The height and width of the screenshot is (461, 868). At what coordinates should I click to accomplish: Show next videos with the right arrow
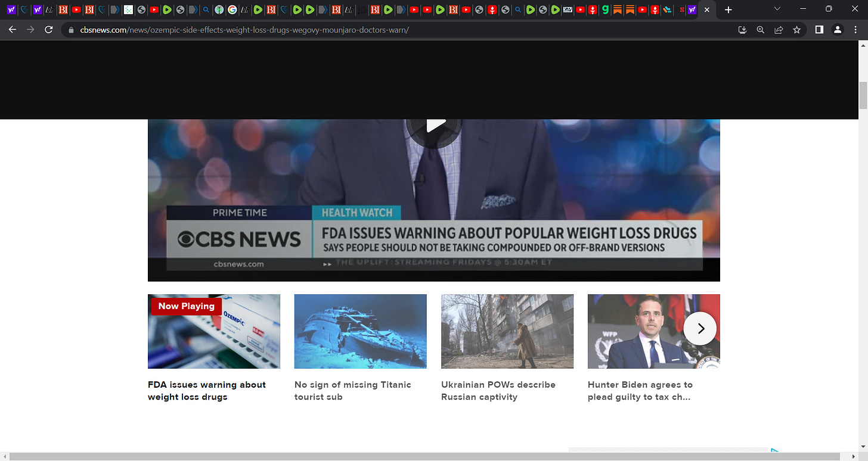[x=700, y=328]
